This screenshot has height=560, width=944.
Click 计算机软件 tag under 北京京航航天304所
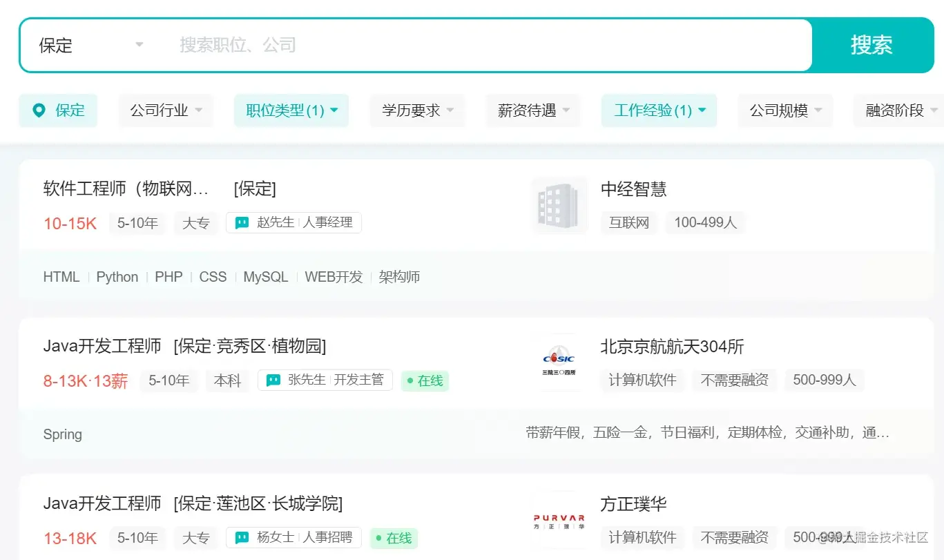coord(642,380)
